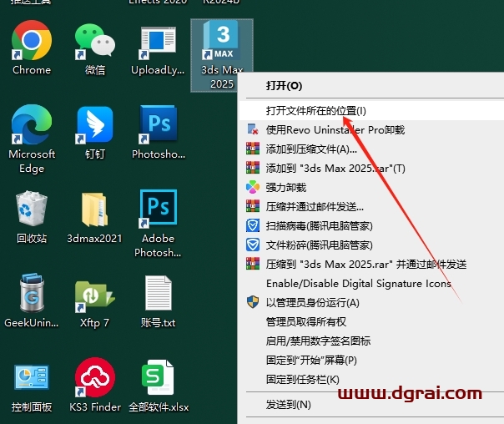Choose 强力卸载 from the context menu
The height and width of the screenshot is (424, 504).
(371, 188)
